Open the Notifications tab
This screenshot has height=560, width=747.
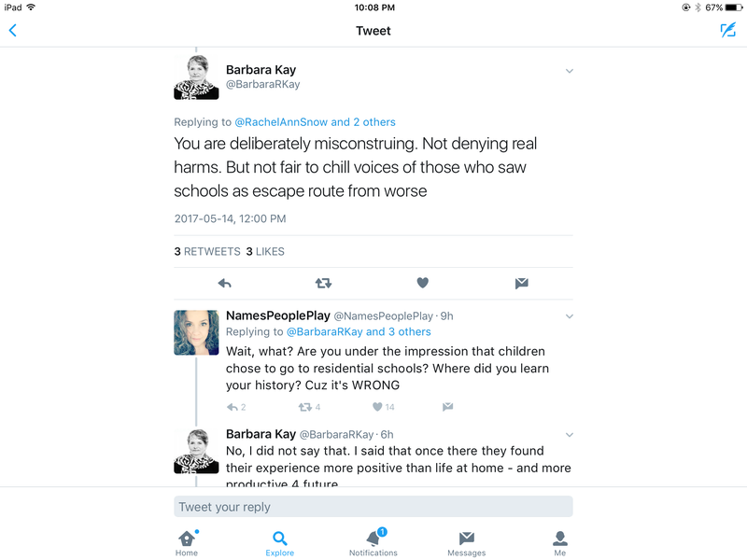click(373, 542)
